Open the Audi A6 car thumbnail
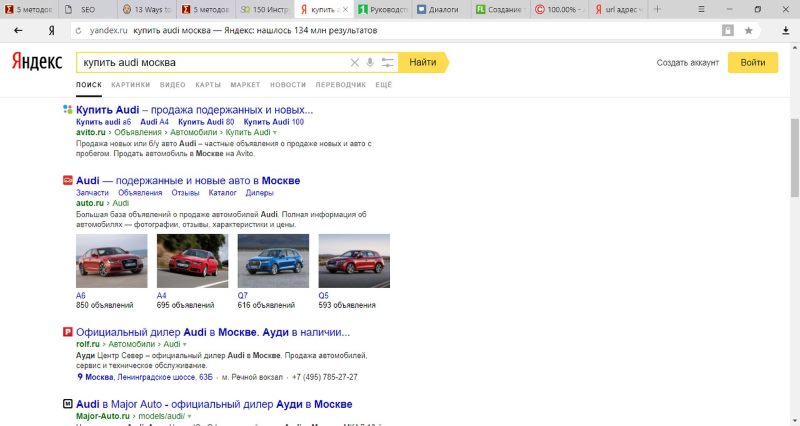Viewport: 800px width, 426px height. point(112,261)
